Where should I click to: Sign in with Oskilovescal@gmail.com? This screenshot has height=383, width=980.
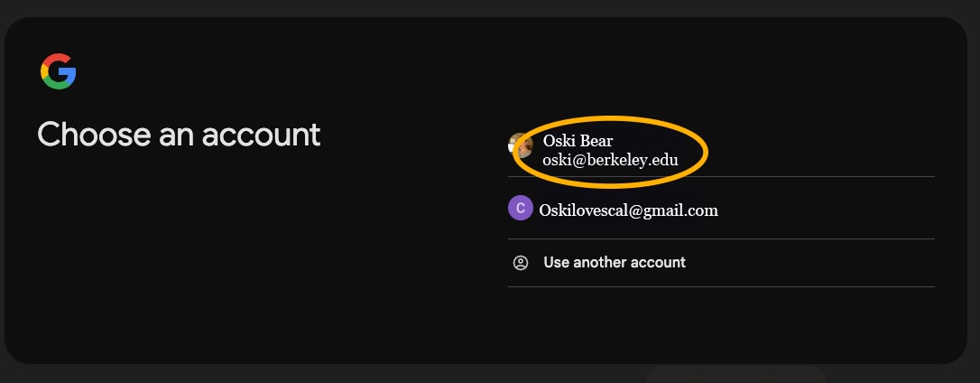(x=628, y=210)
